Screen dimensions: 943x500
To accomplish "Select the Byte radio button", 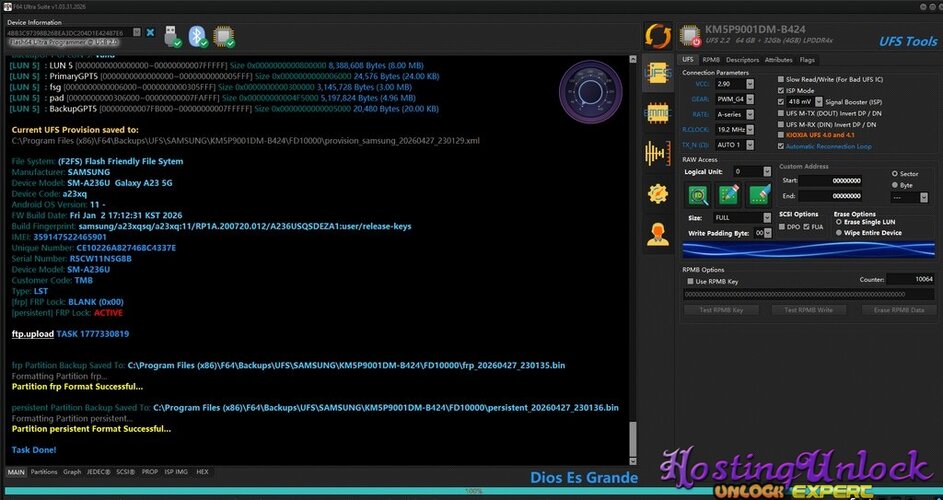I will click(x=895, y=185).
